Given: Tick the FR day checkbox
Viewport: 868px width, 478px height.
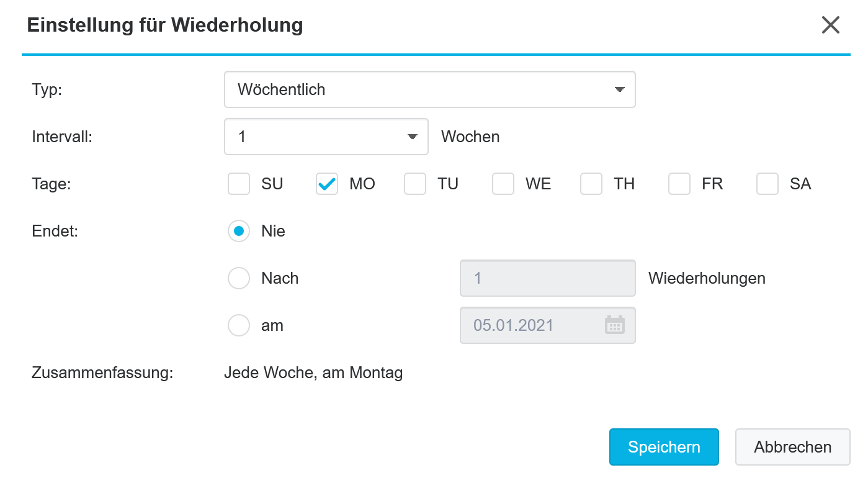Looking at the screenshot, I should (x=679, y=184).
